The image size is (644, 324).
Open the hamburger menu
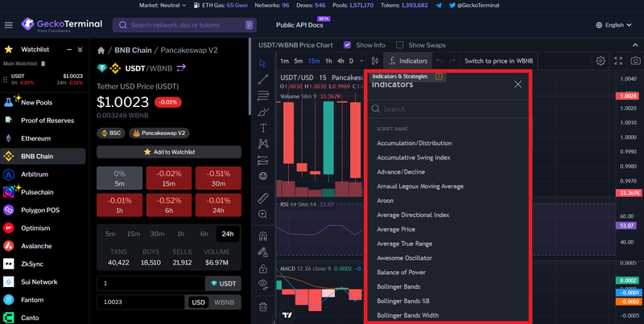click(x=9, y=26)
